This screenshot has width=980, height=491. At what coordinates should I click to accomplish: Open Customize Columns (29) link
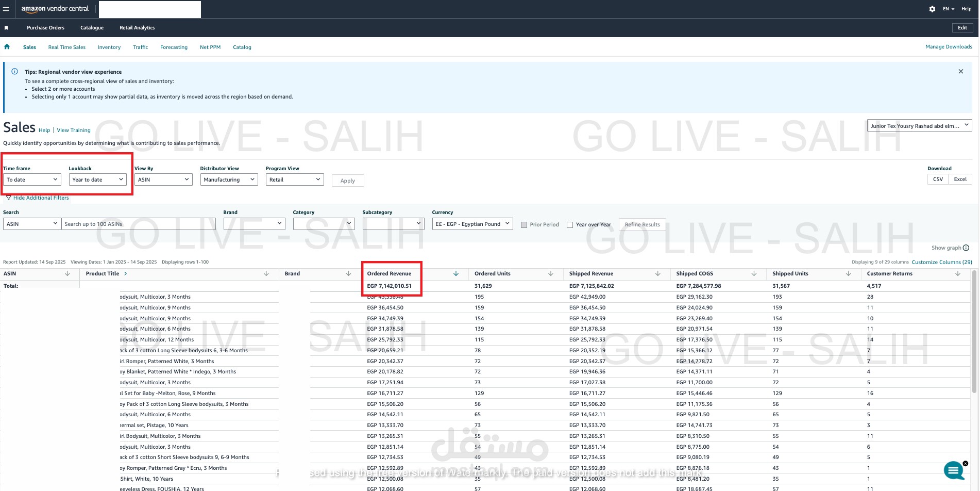click(942, 262)
